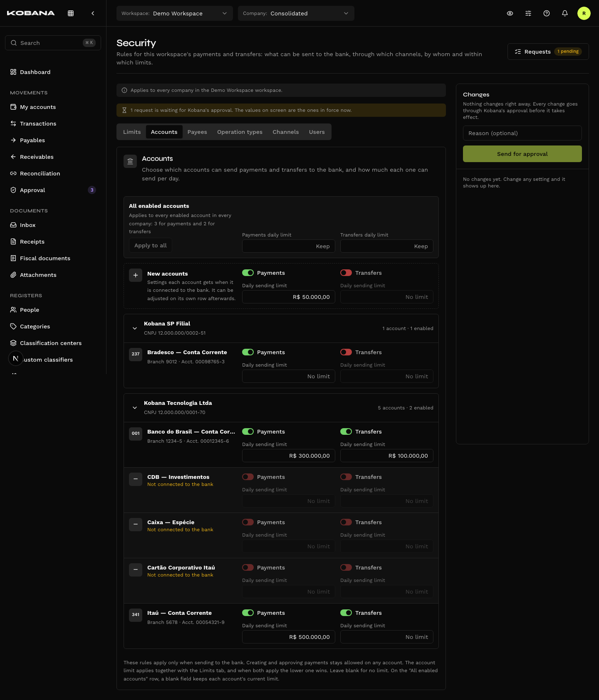Screen dimensions: 599x700
Task: Open Receivables in sidebar
Action: click(53, 157)
